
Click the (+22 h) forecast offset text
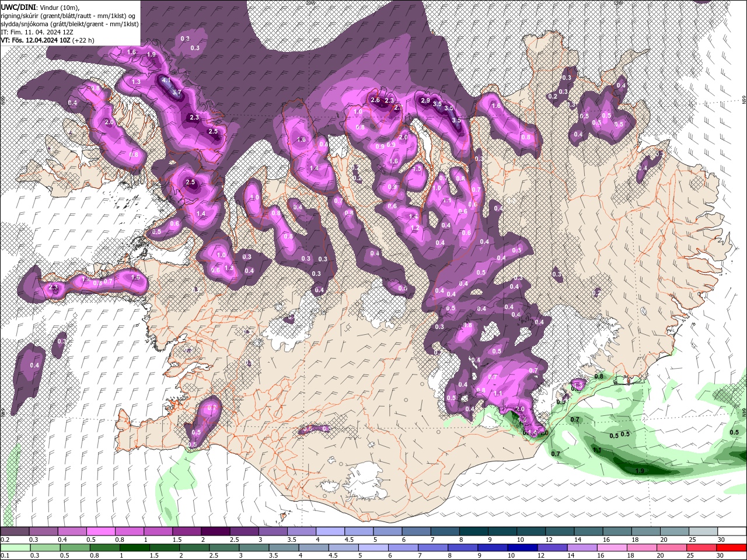(83, 40)
